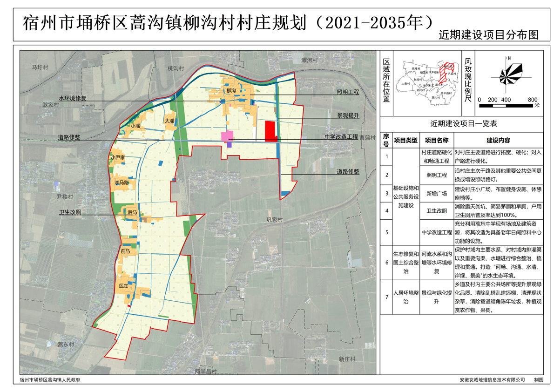Select the 柳沟 village label on map
Screen dimensions: 554x392
point(230,91)
